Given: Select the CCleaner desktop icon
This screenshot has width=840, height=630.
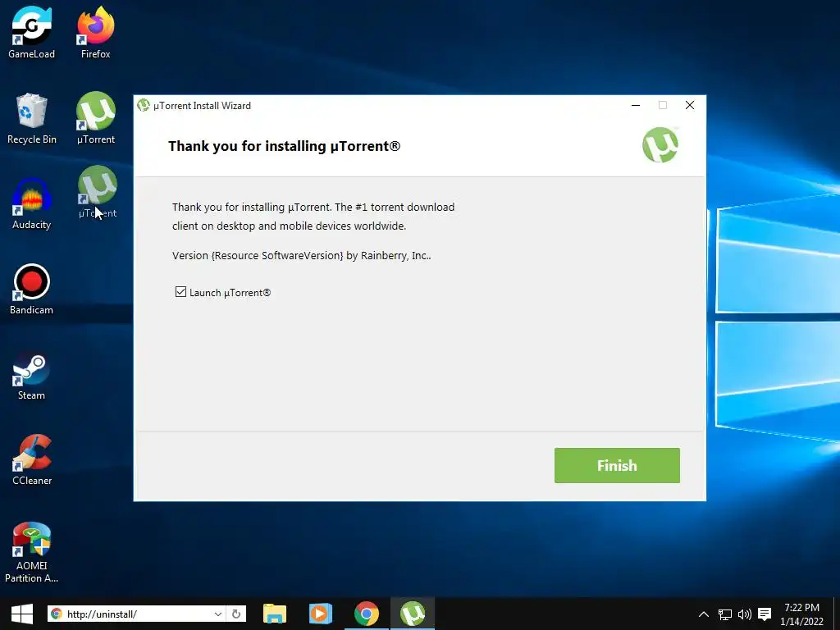Looking at the screenshot, I should tap(32, 459).
